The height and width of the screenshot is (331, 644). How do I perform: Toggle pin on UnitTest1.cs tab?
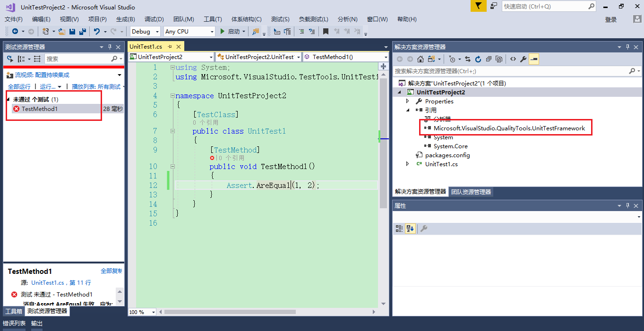(170, 47)
